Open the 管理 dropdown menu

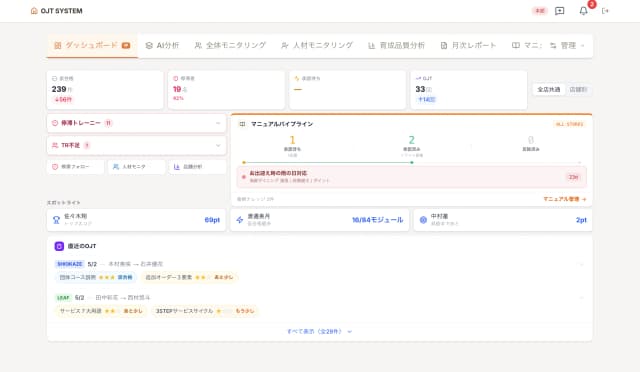click(567, 45)
